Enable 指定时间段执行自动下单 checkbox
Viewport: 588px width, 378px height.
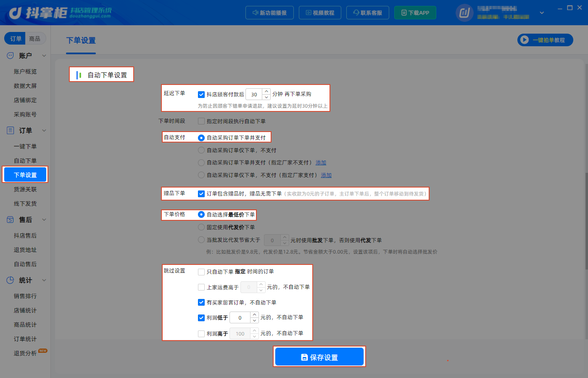point(201,121)
